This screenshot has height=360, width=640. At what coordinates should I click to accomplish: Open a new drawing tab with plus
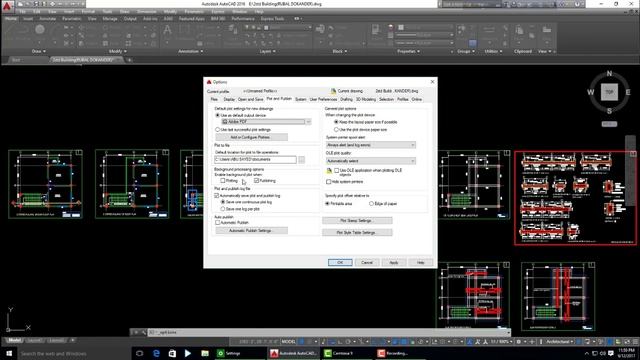129,60
